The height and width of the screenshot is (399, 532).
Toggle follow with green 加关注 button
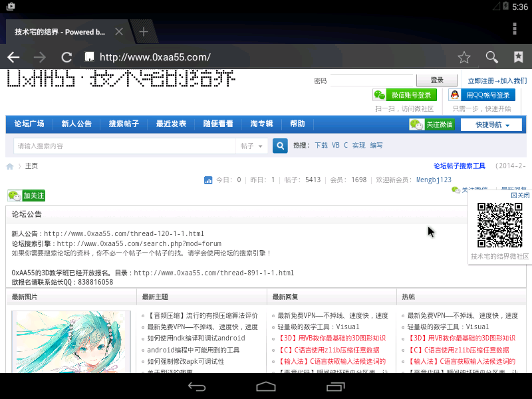pyautogui.click(x=27, y=196)
